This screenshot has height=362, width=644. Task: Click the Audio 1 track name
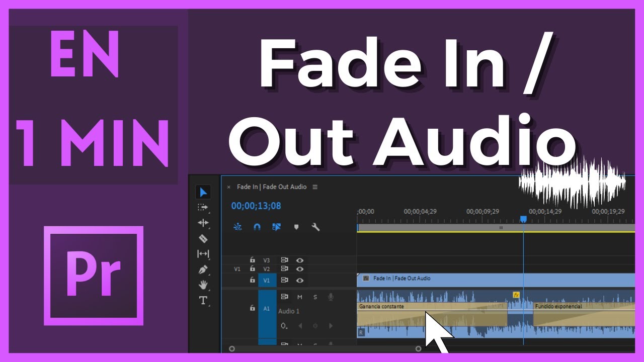click(289, 311)
